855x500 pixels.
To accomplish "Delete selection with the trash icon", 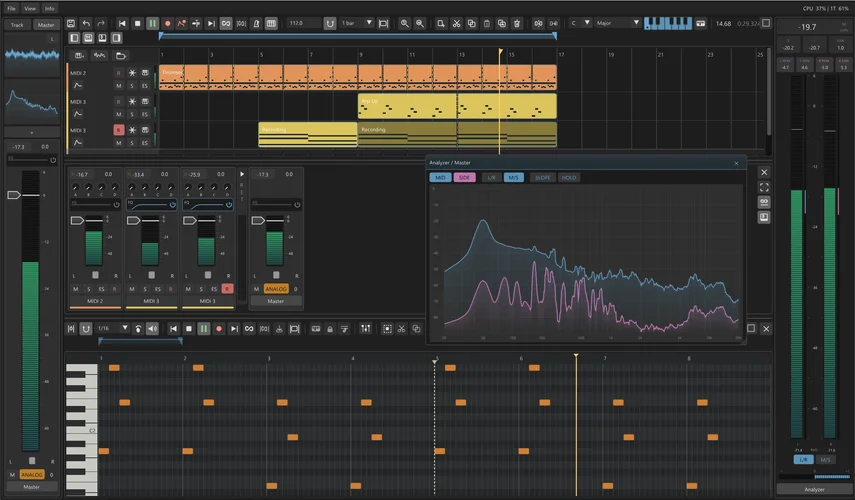I will tap(517, 23).
